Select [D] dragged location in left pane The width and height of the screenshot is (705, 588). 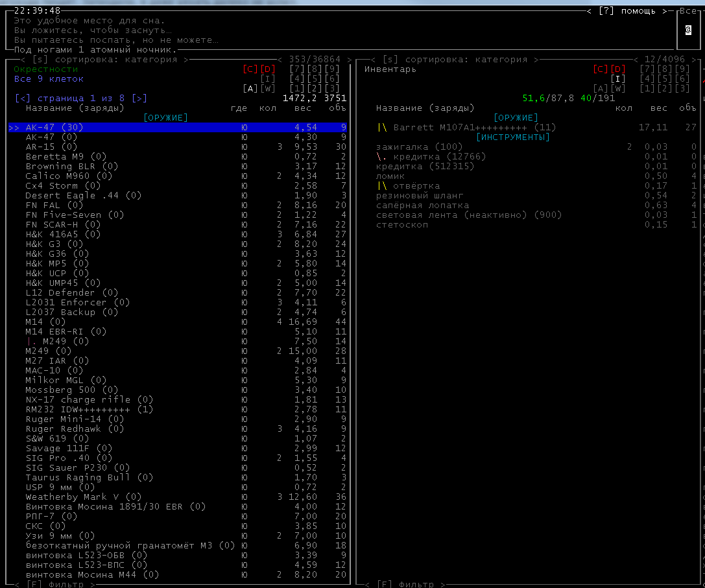tap(267, 69)
